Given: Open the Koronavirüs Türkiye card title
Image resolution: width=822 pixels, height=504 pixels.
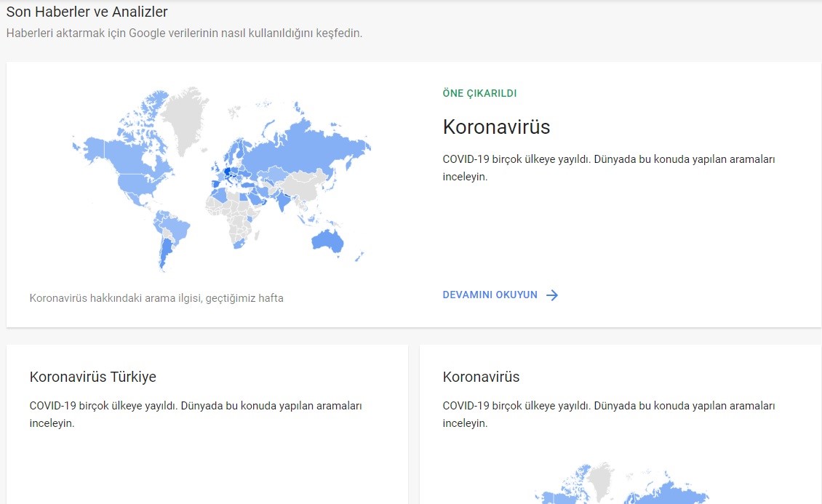Looking at the screenshot, I should pyautogui.click(x=92, y=377).
